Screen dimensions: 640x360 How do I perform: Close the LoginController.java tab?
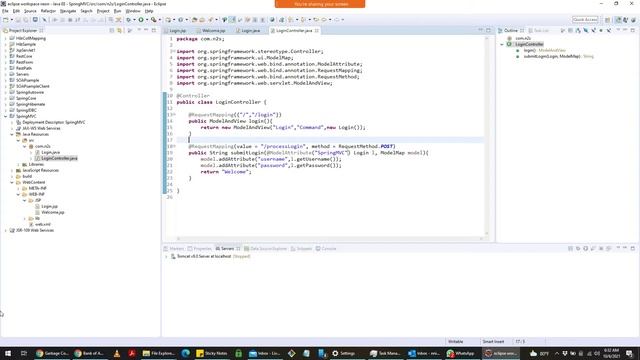(316, 31)
